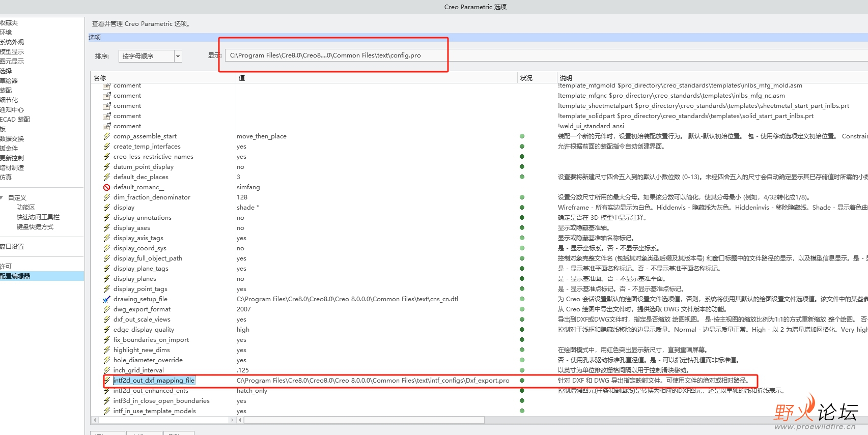Click the lightning icon beside dwg_export_format
868x435 pixels.
(107, 309)
